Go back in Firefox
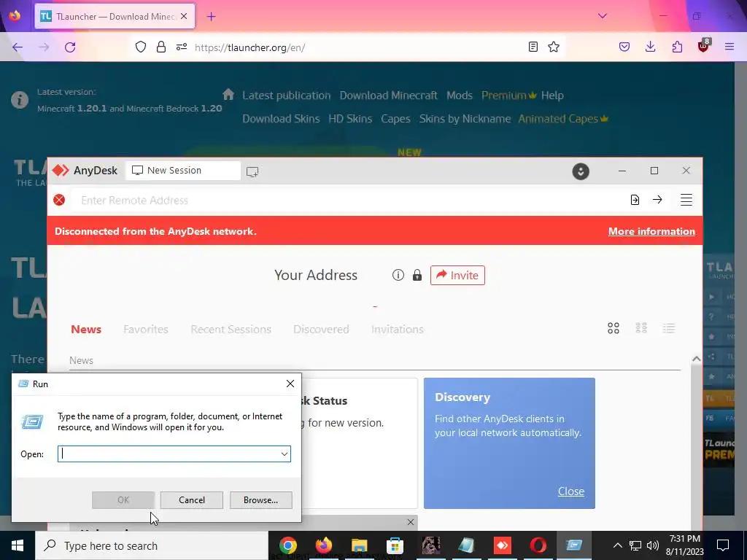Image resolution: width=747 pixels, height=560 pixels. coord(18,47)
